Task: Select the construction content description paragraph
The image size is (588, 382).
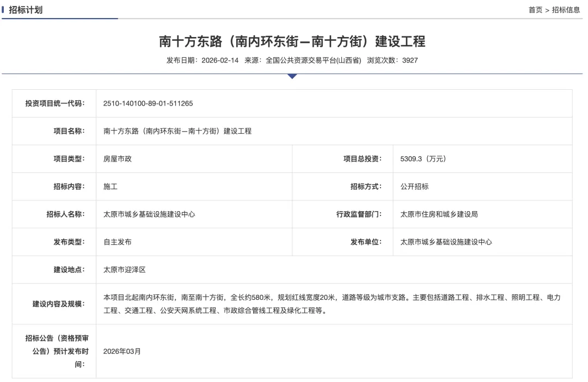Action: point(332,304)
